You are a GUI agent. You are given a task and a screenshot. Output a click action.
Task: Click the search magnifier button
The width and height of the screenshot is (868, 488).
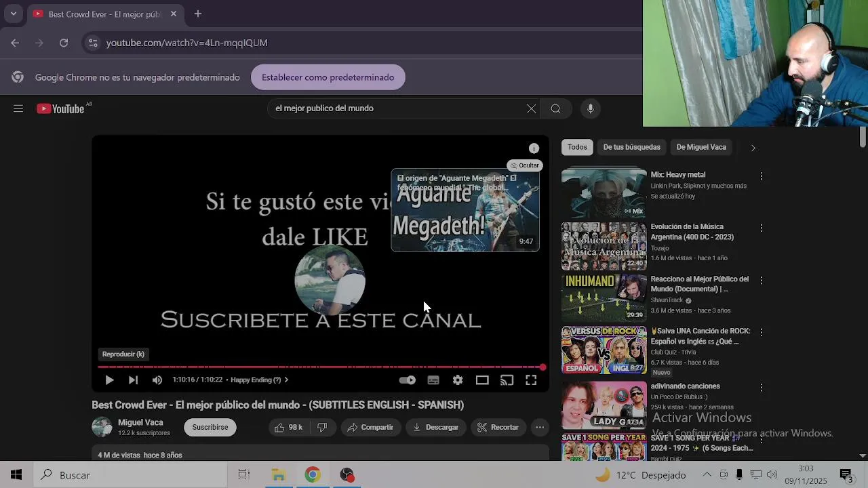(555, 108)
